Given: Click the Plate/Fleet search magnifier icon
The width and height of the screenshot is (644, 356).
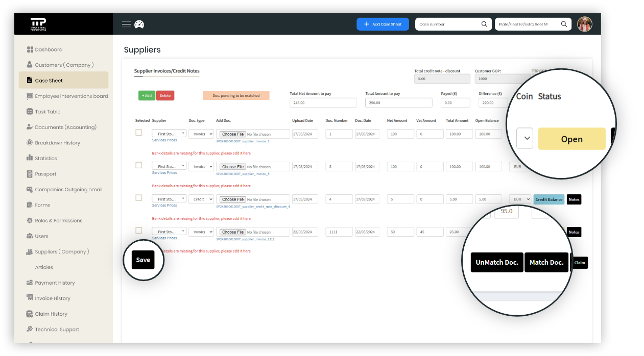Looking at the screenshot, I should pos(564,24).
